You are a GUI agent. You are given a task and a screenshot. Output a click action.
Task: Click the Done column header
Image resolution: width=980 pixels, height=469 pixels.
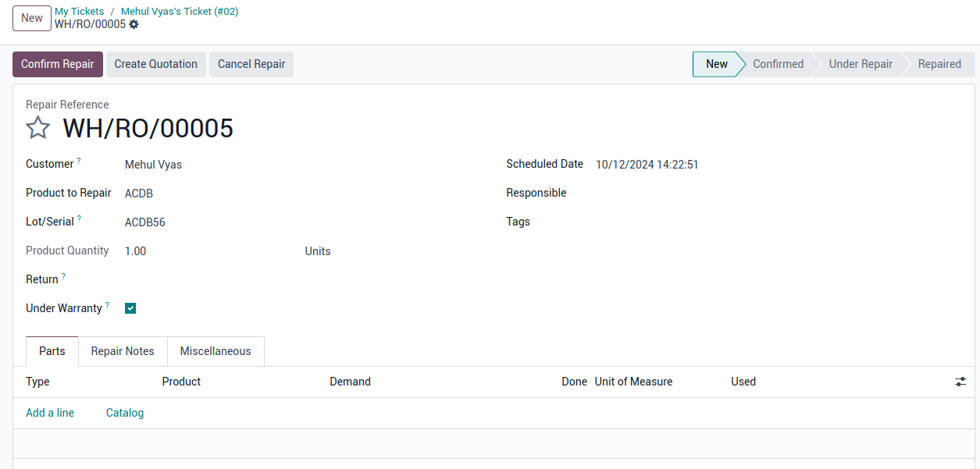click(574, 382)
